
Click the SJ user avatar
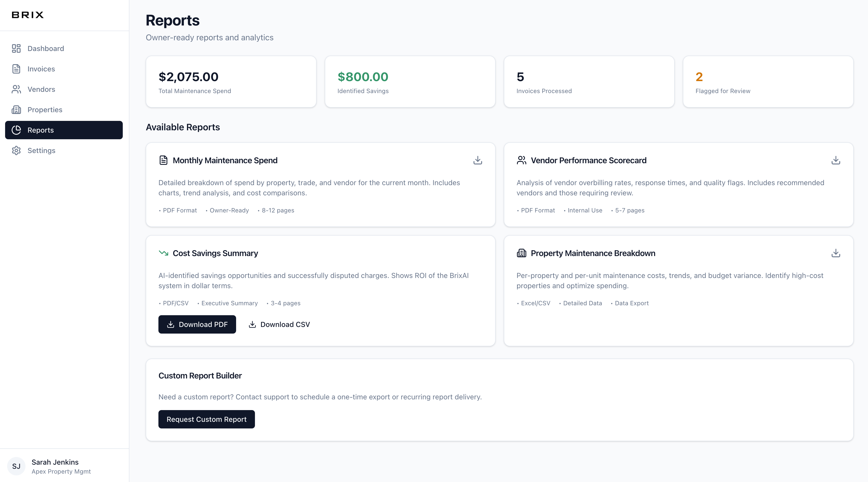tap(16, 466)
